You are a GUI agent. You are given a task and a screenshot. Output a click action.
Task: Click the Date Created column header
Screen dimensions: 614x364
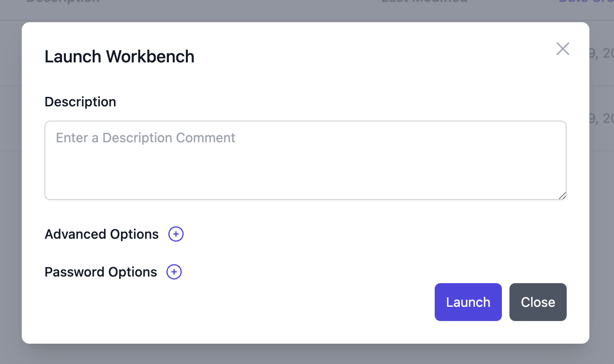587,1
